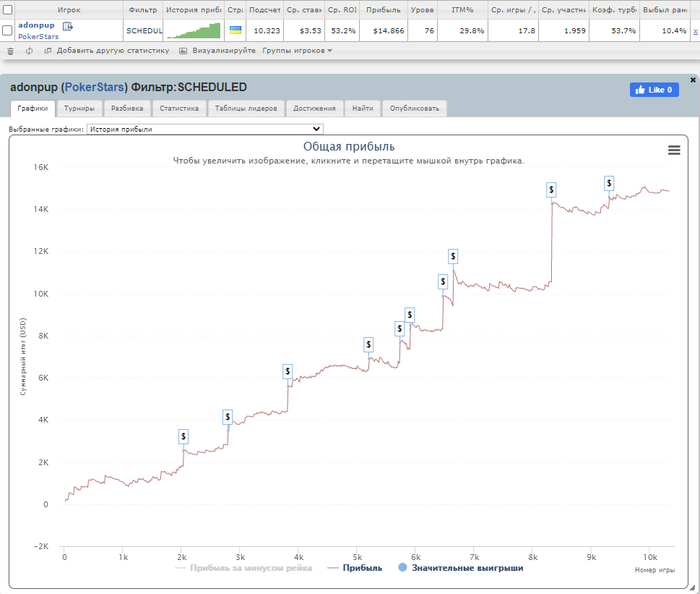Switch to the 'Таблицы лидеров' tab
The image size is (700, 594).
246,108
